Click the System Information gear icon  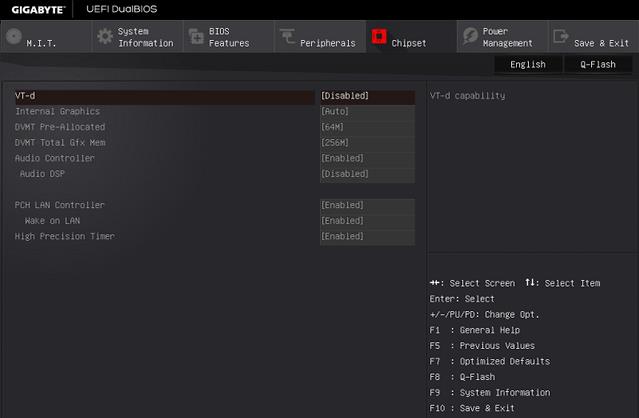pyautogui.click(x=104, y=37)
